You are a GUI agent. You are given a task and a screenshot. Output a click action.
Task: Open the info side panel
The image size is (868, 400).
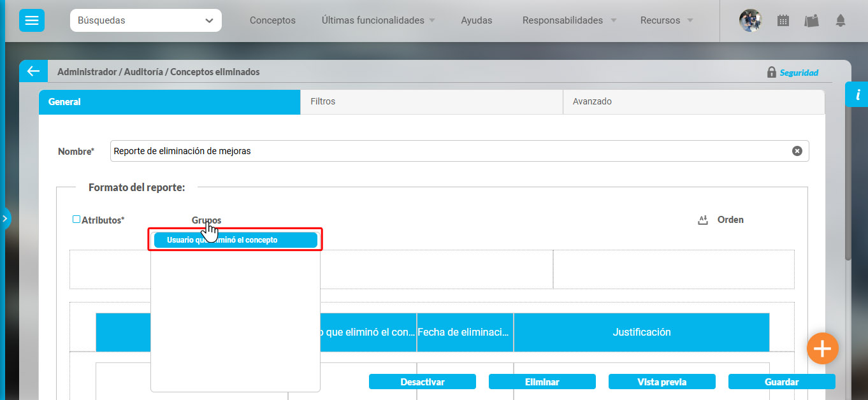(857, 95)
